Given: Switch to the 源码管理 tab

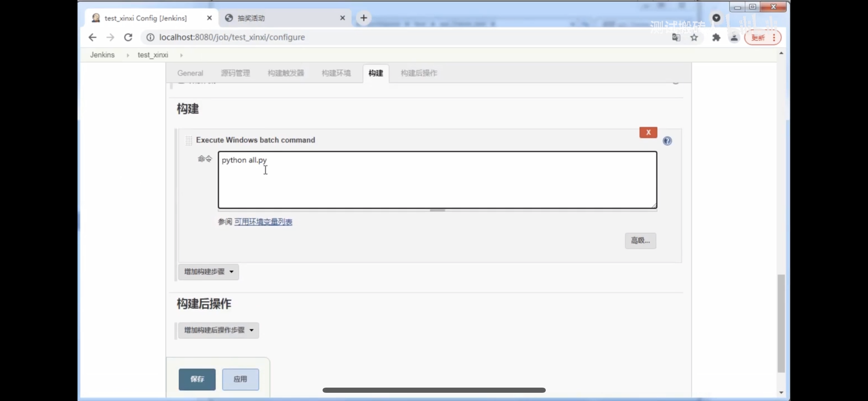Looking at the screenshot, I should pyautogui.click(x=235, y=73).
